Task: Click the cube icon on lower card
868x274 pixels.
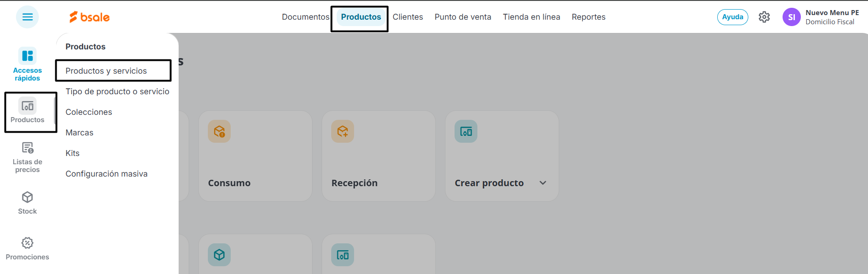Action: click(x=219, y=255)
